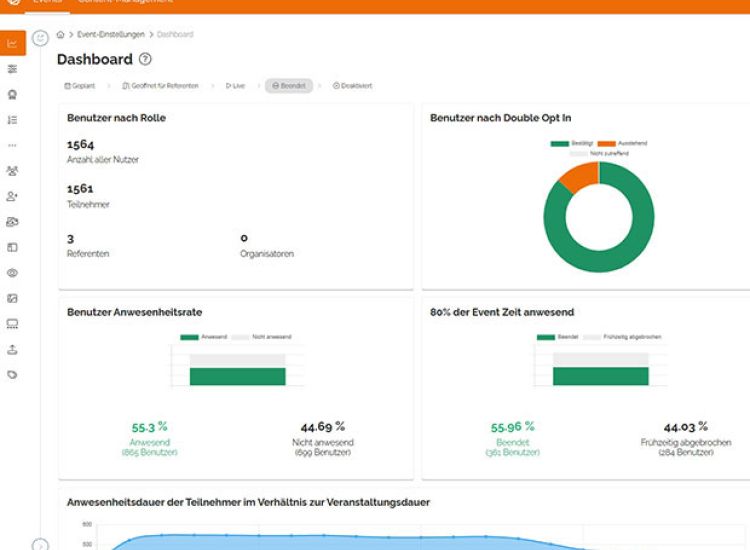Click the sliders settings icon in sidebar
Viewport: 750px width, 550px height.
12,69
